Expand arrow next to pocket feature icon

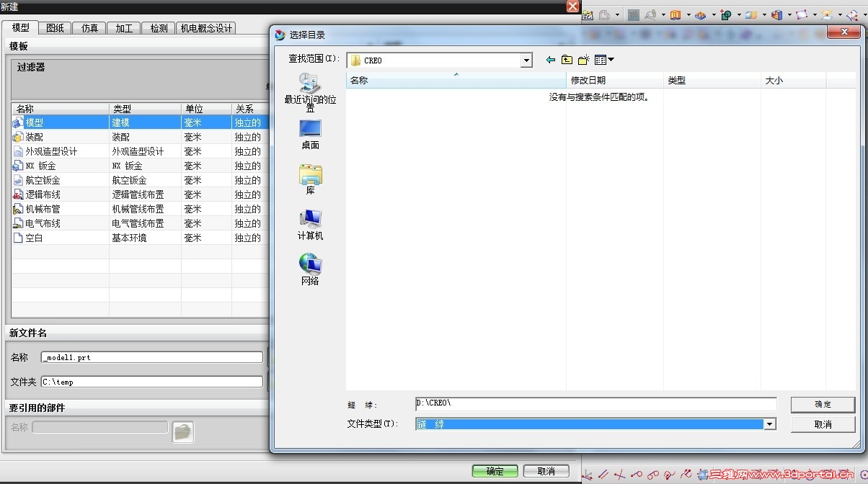(714, 15)
